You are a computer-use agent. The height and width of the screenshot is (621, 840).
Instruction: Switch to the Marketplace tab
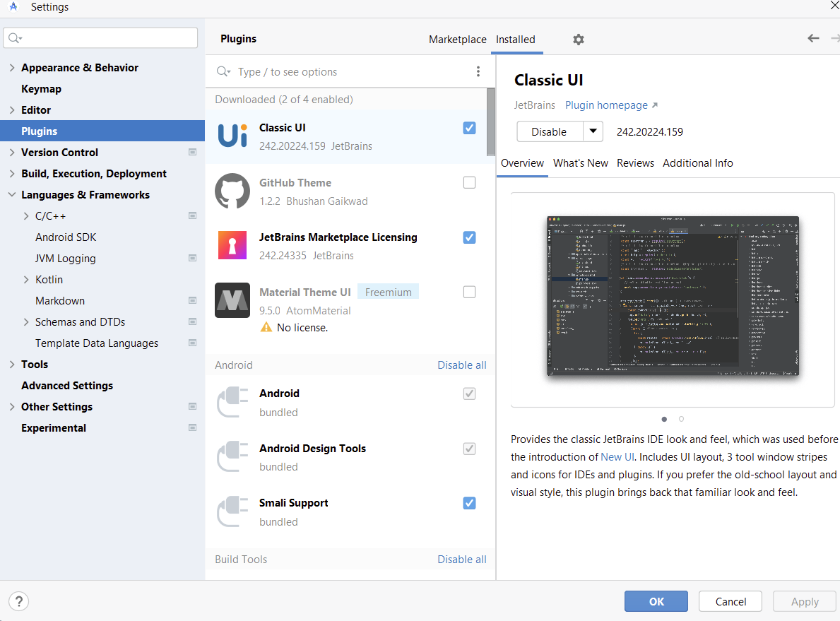click(457, 40)
